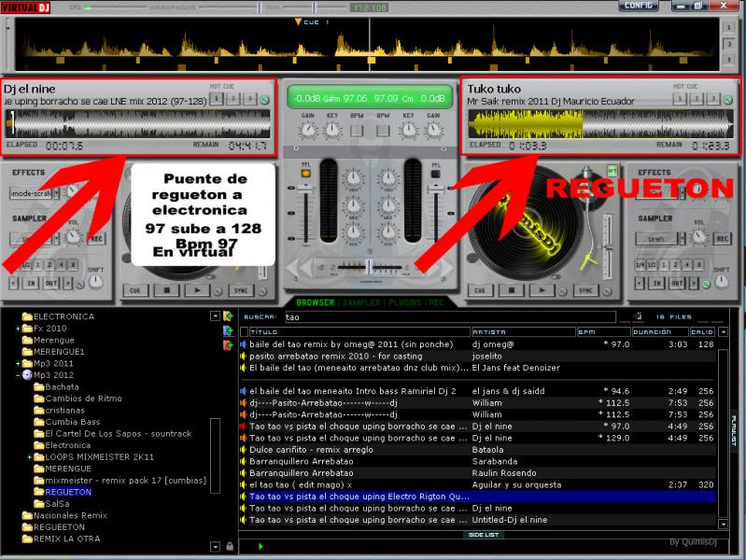Image resolution: width=746 pixels, height=560 pixels.
Task: Set left deck loop length to 4
Action: click(x=61, y=264)
